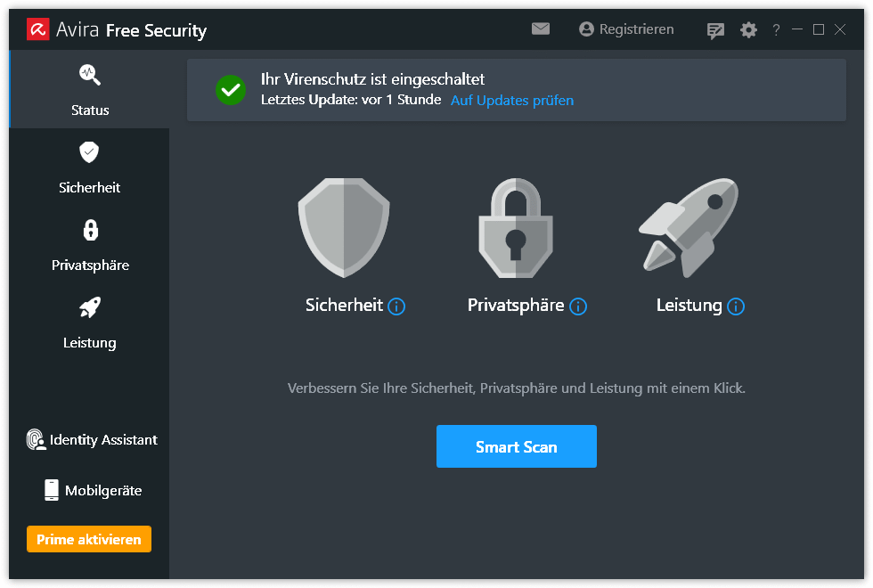Open Identity Assistant from the sidebar

[91, 439]
